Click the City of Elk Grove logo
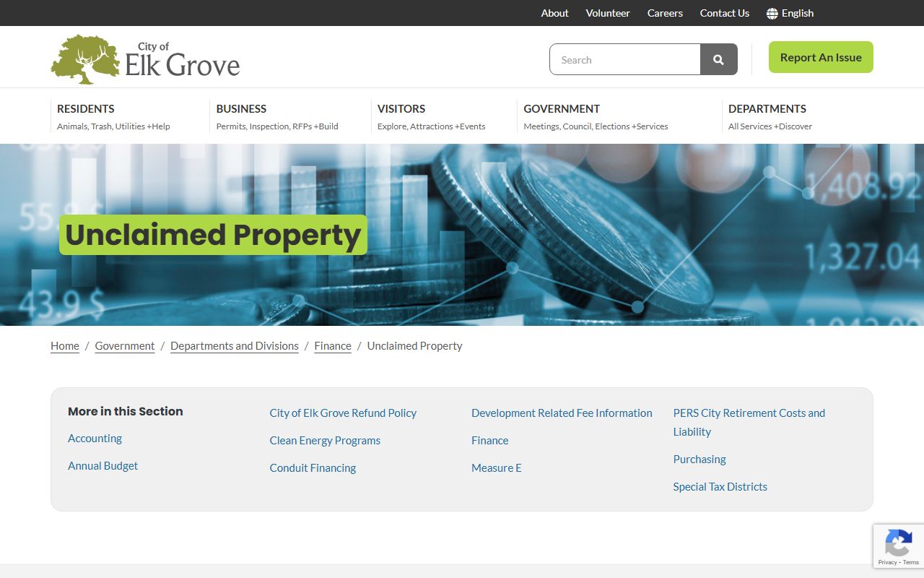The width and height of the screenshot is (924, 578). coord(145,59)
